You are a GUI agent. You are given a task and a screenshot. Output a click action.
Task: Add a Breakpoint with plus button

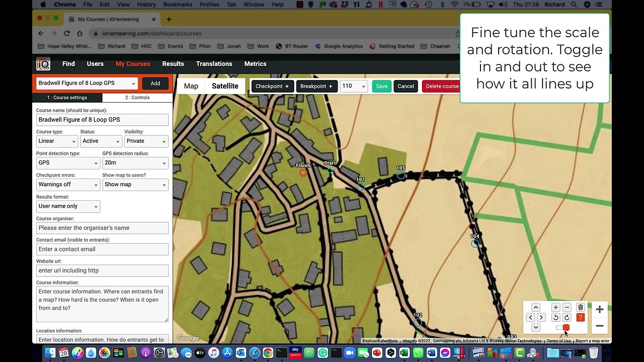tap(316, 86)
